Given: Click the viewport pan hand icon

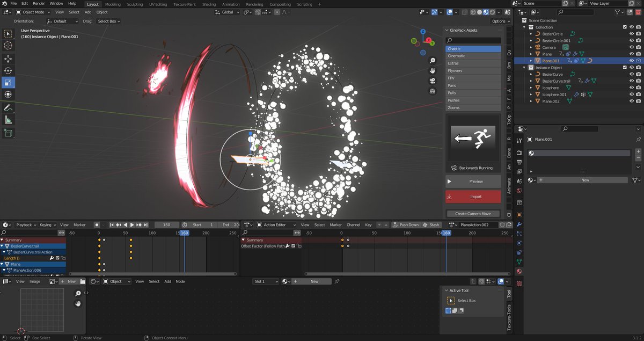Looking at the screenshot, I should [x=432, y=70].
